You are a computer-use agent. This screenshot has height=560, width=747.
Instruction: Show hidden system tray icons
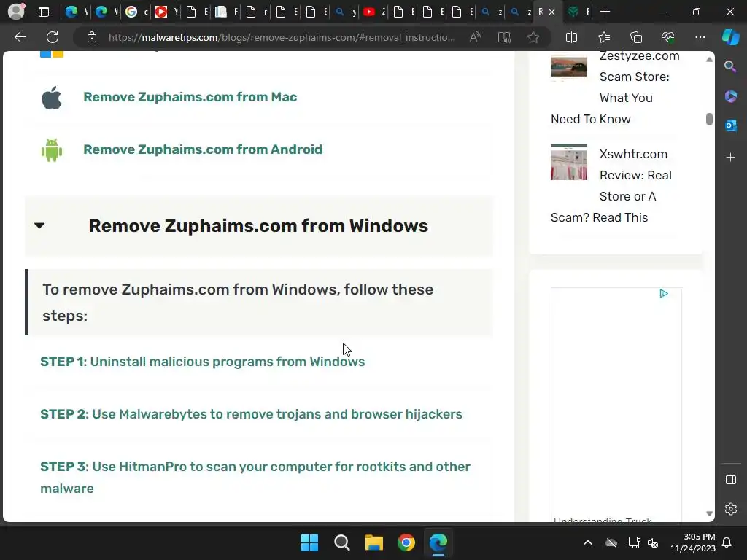588,542
